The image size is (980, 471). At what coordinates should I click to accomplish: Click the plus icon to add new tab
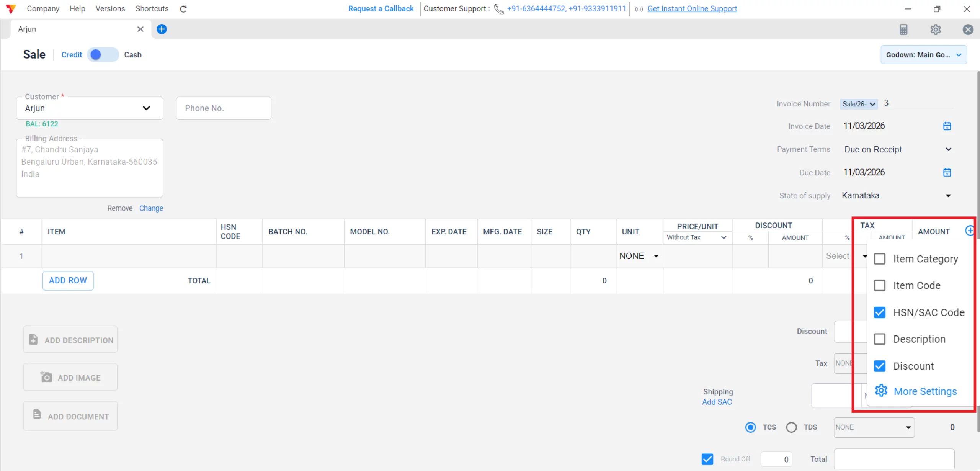click(162, 29)
